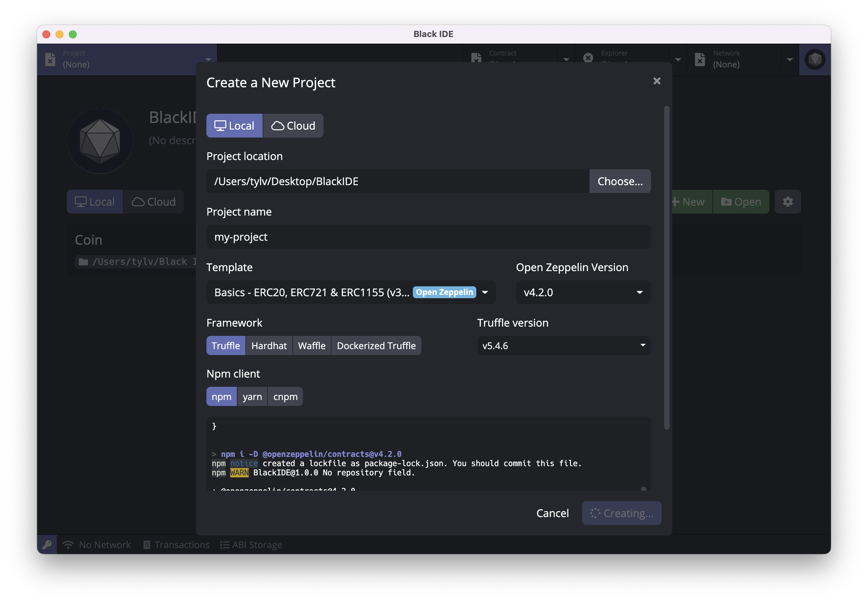Open ABI Storage from the status bar
Image resolution: width=868 pixels, height=603 pixels.
(251, 544)
